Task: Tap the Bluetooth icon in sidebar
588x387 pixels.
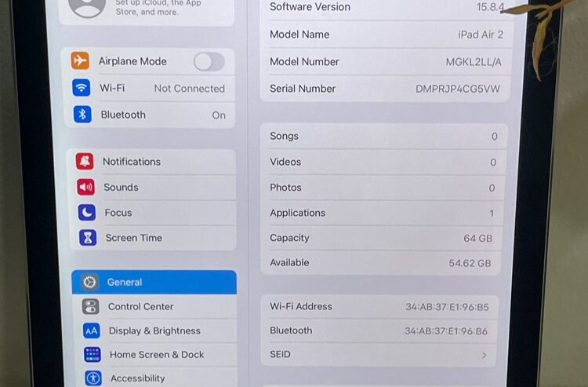Action: [82, 115]
